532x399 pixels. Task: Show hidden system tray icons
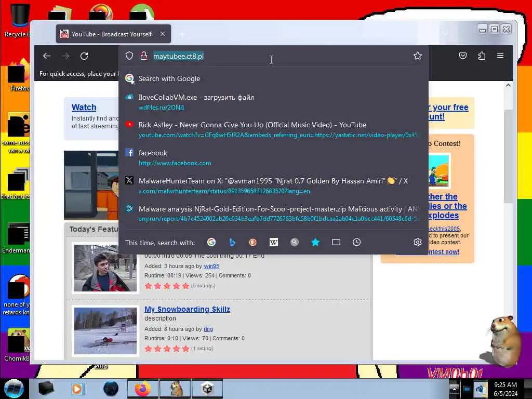pyautogui.click(x=454, y=389)
